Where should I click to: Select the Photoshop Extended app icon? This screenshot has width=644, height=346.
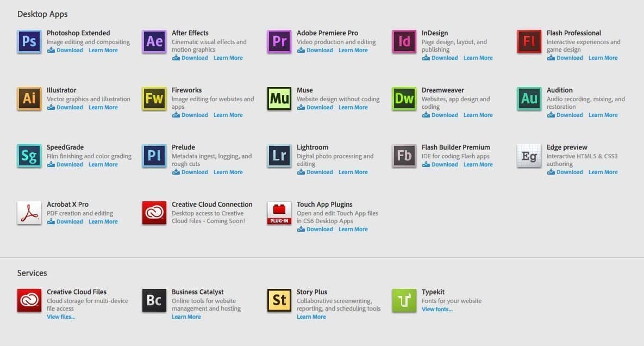point(29,41)
